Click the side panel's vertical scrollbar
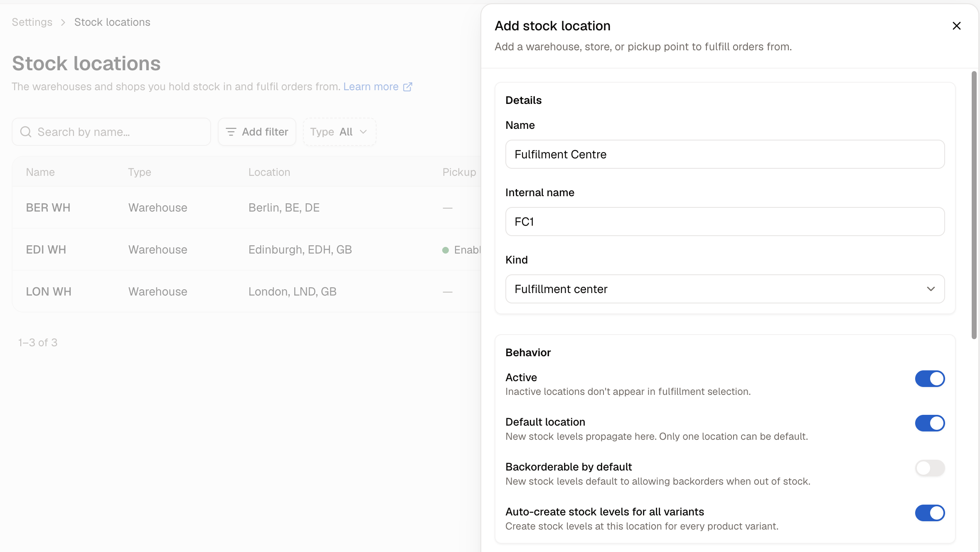 (x=974, y=205)
